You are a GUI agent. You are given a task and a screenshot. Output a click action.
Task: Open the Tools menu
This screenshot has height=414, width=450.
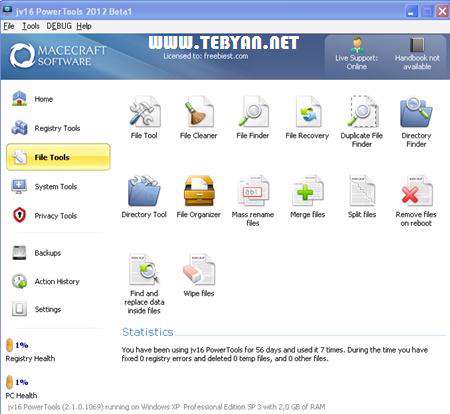click(31, 26)
